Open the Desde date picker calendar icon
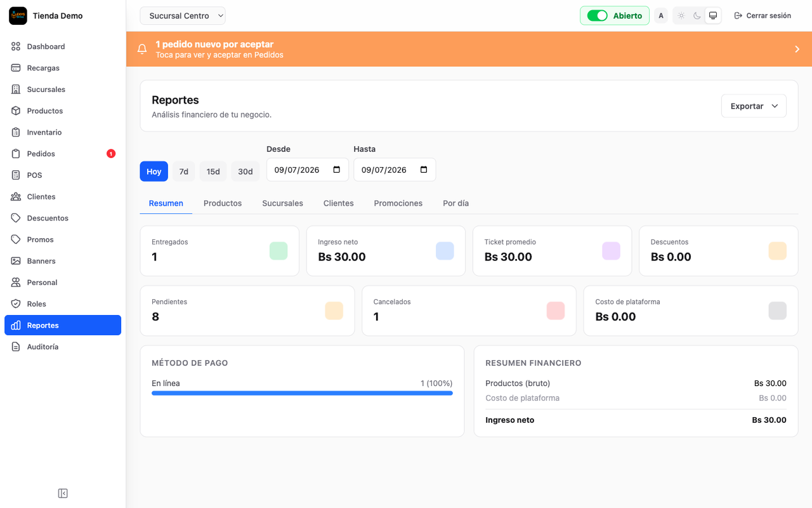The image size is (812, 508). (337, 170)
